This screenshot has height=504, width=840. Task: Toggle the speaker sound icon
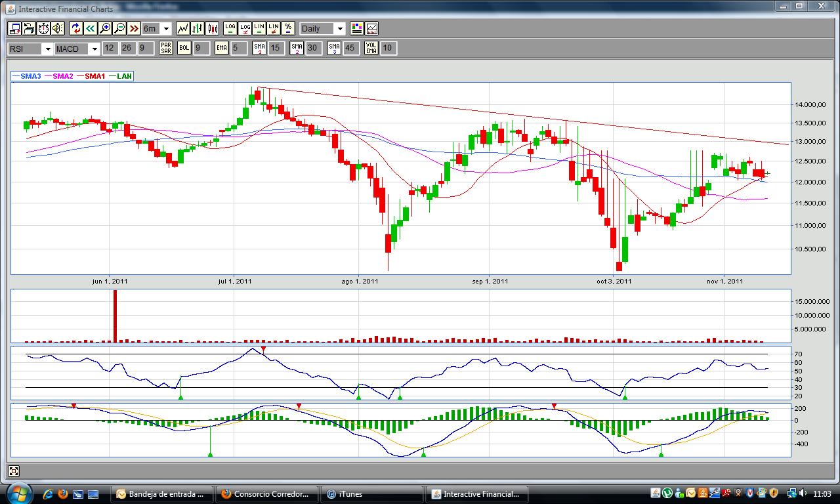coord(58,28)
